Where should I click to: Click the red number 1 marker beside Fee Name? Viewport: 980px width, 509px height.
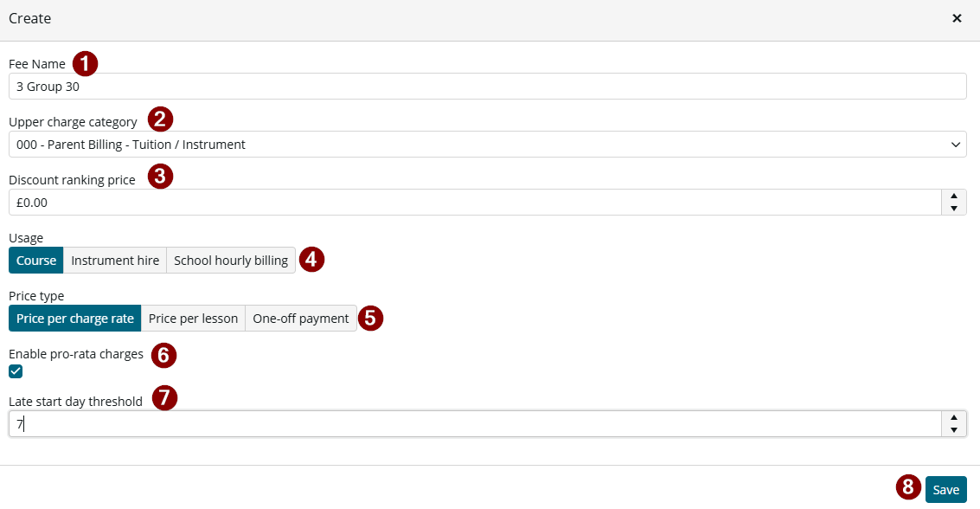pos(85,64)
